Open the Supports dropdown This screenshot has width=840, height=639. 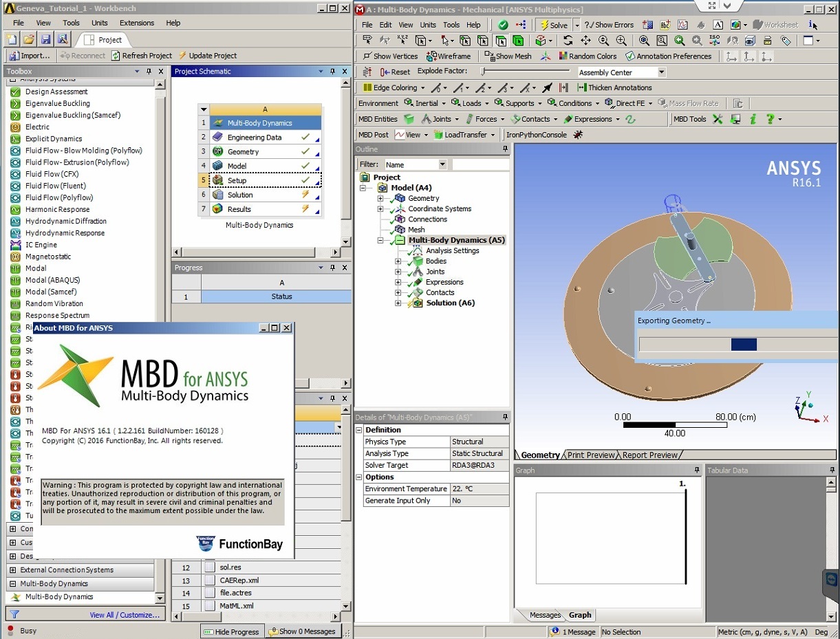[x=540, y=103]
